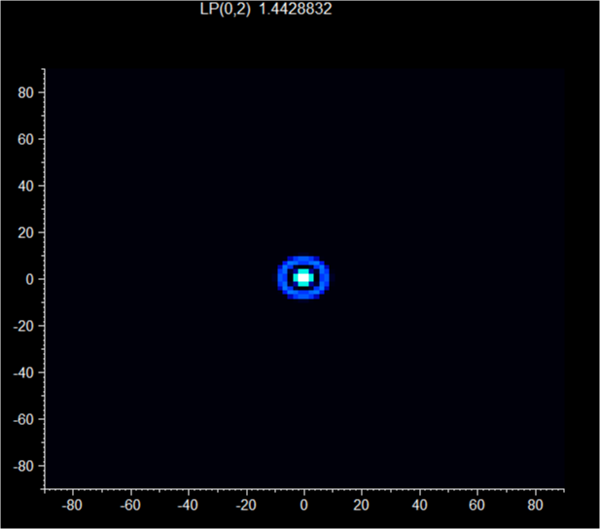The width and height of the screenshot is (600, 529).
Task: Click the x-axis label -40
Action: click(188, 505)
